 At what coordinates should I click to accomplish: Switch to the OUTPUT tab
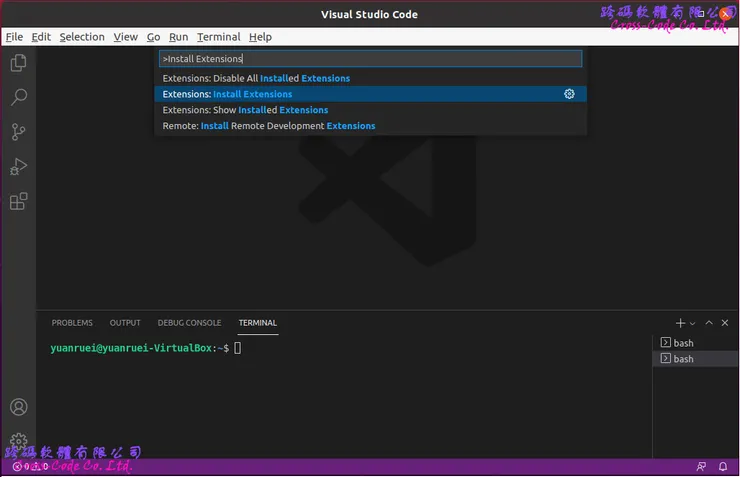click(125, 323)
